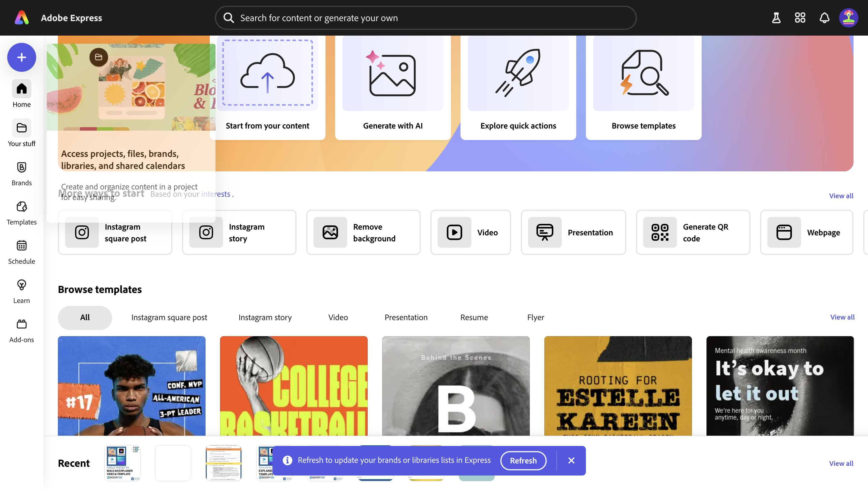Open the College Basketball template thumbnail
Image resolution: width=868 pixels, height=490 pixels.
(x=294, y=386)
